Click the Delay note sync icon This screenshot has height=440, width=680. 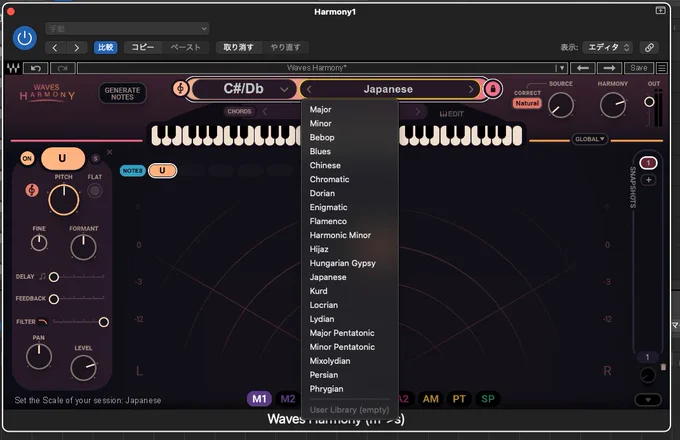42,276
